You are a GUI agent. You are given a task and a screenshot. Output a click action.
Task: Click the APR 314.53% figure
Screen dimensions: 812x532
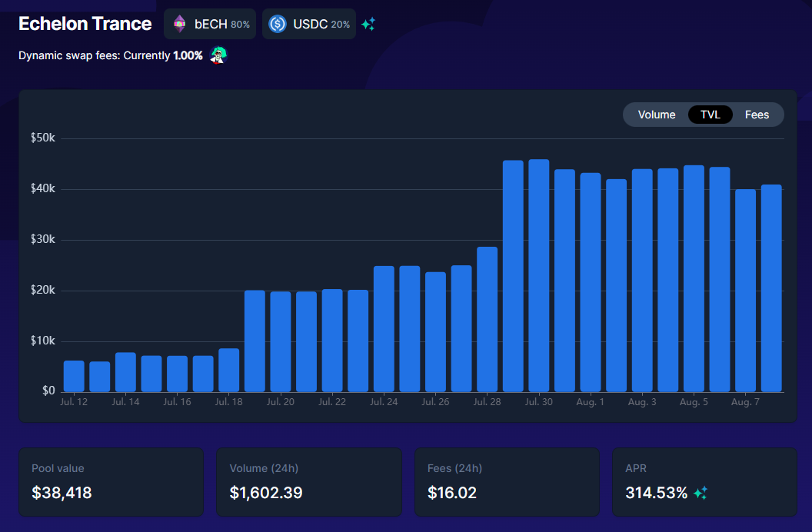656,493
